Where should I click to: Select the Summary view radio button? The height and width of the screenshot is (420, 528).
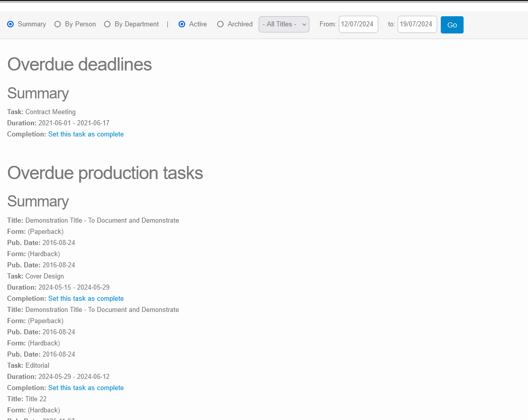pos(11,24)
